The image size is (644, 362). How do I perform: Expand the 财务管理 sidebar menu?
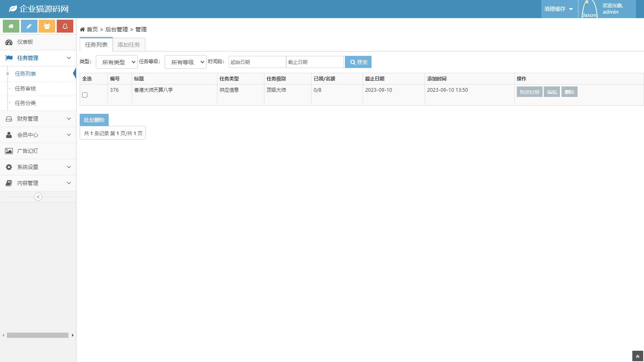[38, 119]
